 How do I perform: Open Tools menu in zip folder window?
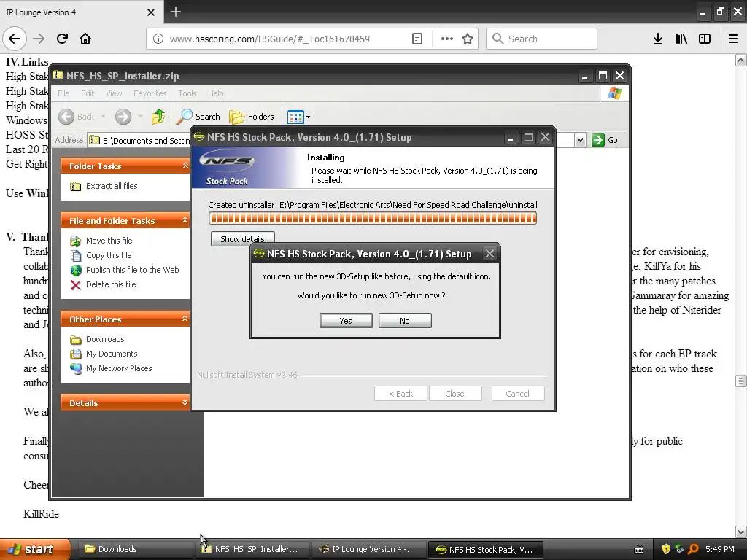pyautogui.click(x=187, y=93)
